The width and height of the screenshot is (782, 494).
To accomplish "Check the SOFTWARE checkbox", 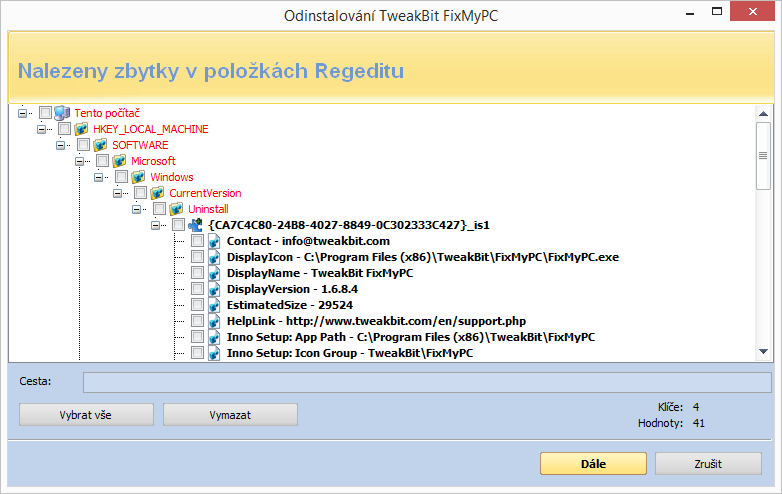I will pos(83,145).
